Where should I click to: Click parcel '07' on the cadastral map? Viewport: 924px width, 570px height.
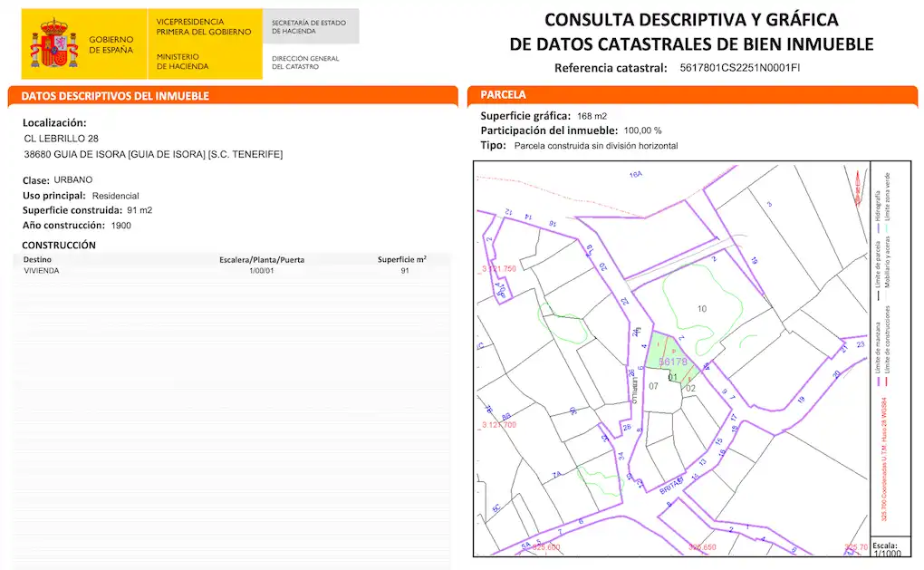[653, 387]
